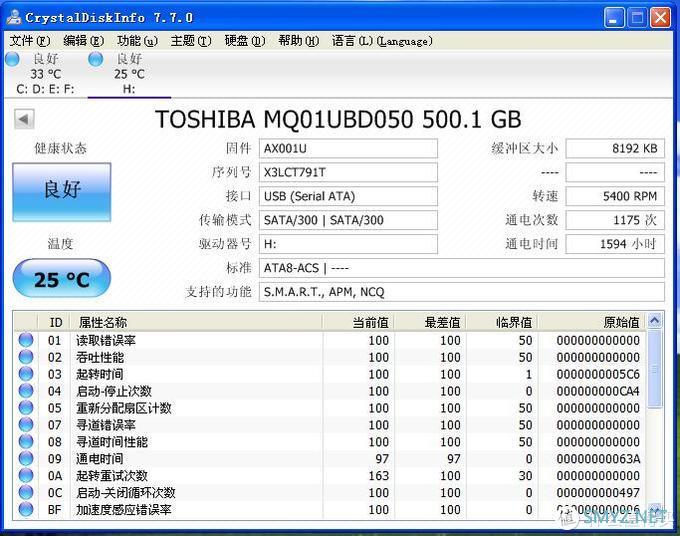This screenshot has height=536, width=680.
Task: Open the 语言(L)(Language) menu
Action: tap(382, 41)
